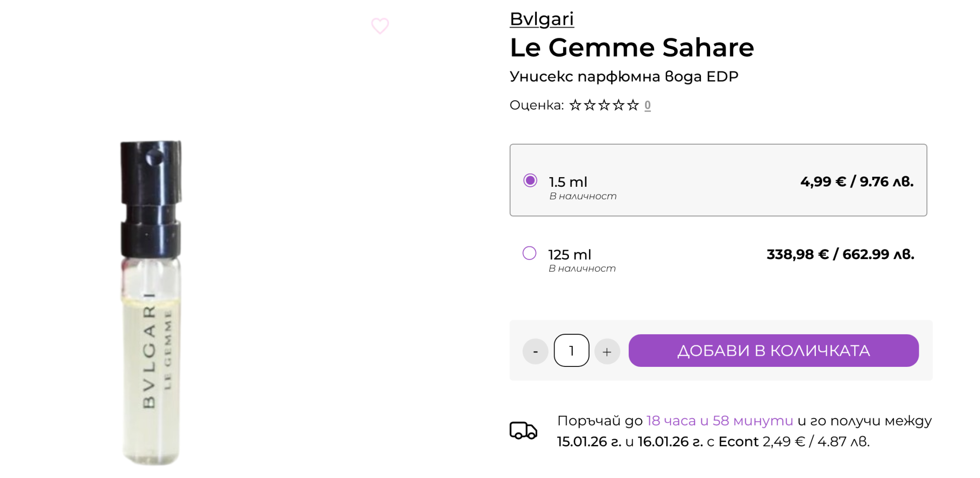The height and width of the screenshot is (478, 980).
Task: Add product to wishlist with heart icon
Action: pos(380,26)
